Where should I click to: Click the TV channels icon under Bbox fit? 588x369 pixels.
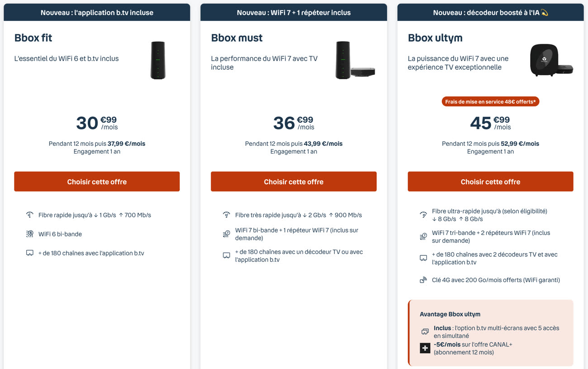tap(30, 253)
